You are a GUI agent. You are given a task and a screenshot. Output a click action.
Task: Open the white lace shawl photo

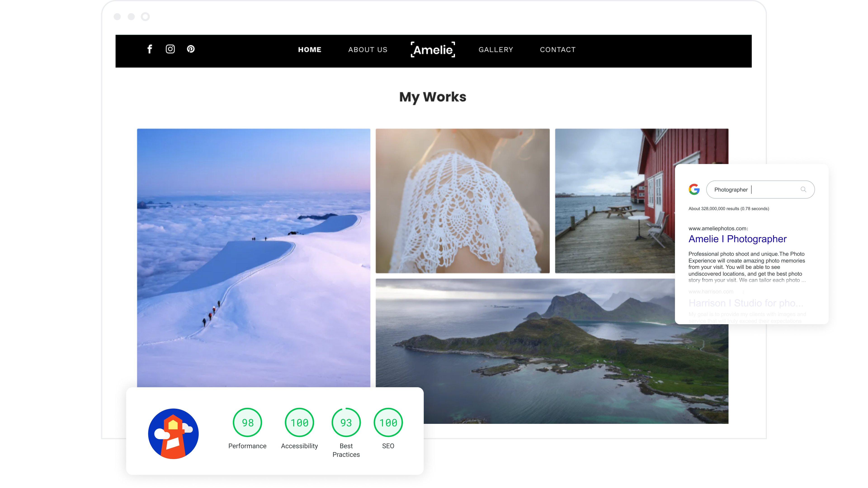tap(462, 201)
